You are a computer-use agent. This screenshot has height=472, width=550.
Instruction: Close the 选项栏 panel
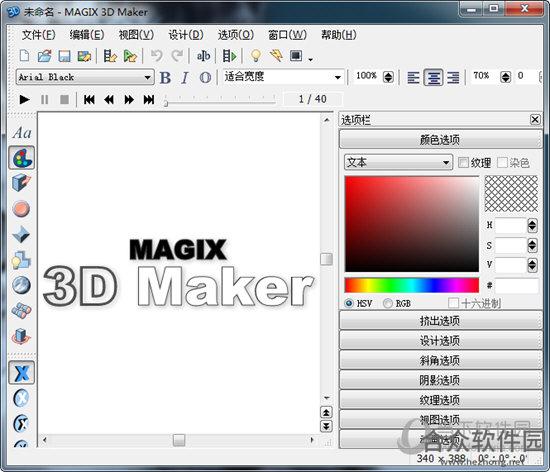coord(535,120)
